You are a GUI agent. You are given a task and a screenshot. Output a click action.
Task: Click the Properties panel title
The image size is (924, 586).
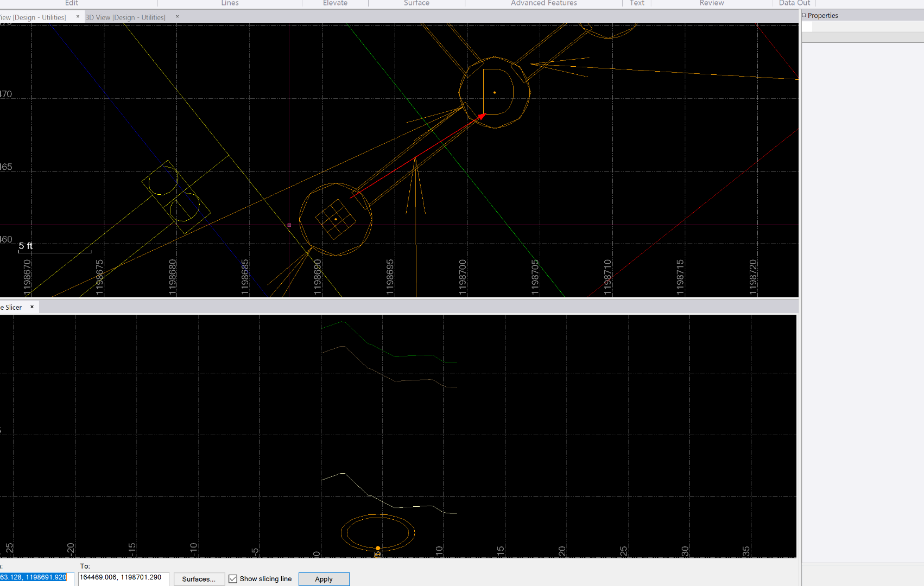click(x=822, y=16)
